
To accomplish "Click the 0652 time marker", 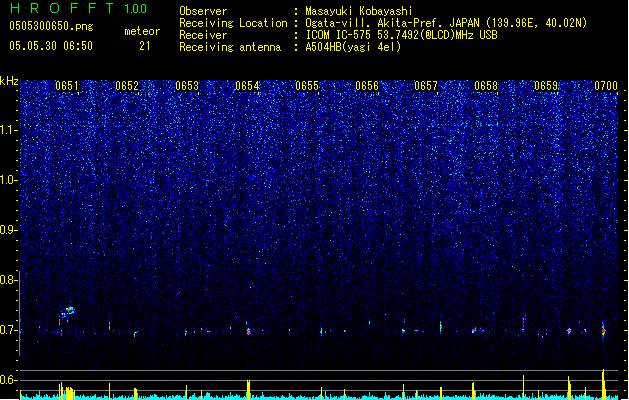I will pos(127,86).
